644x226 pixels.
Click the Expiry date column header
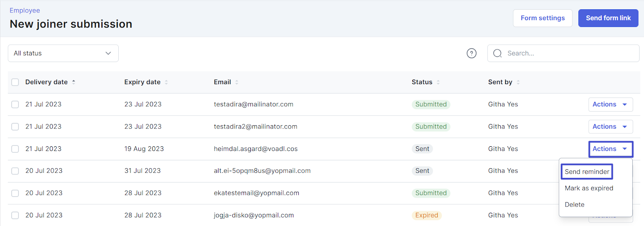(x=142, y=82)
